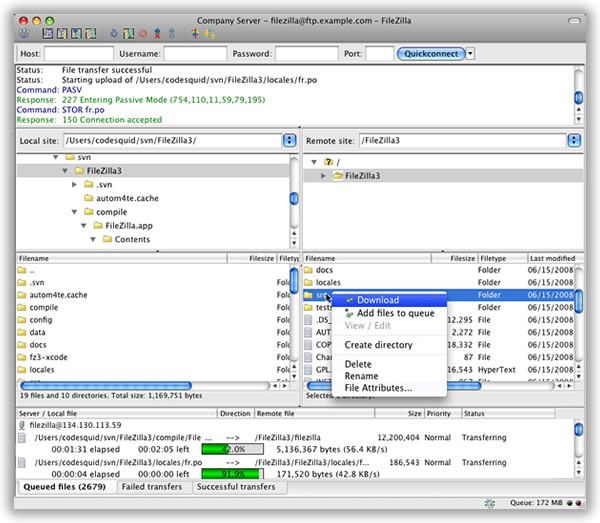
Task: Click the remote root question-mark folder icon
Action: (328, 162)
